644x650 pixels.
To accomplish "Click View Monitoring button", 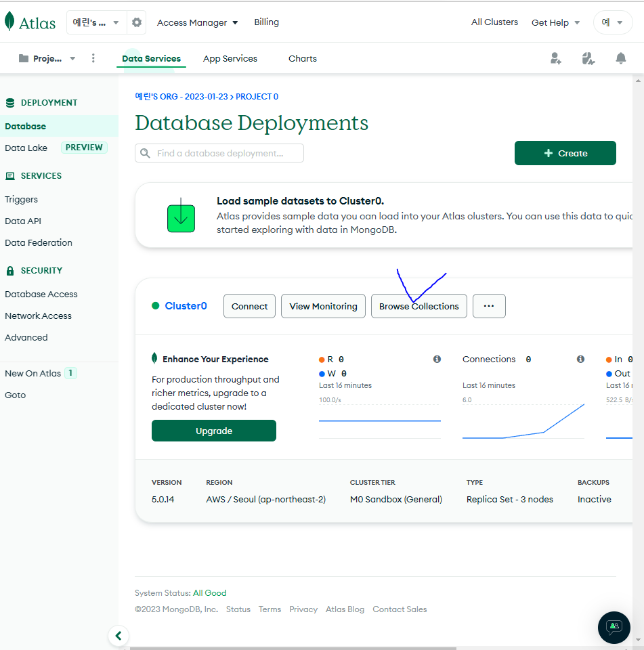I will pos(323,306).
